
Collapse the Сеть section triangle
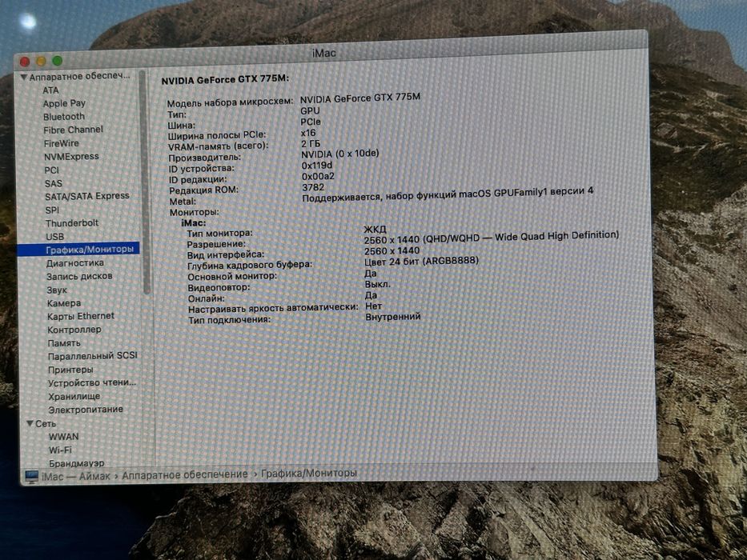pos(30,423)
